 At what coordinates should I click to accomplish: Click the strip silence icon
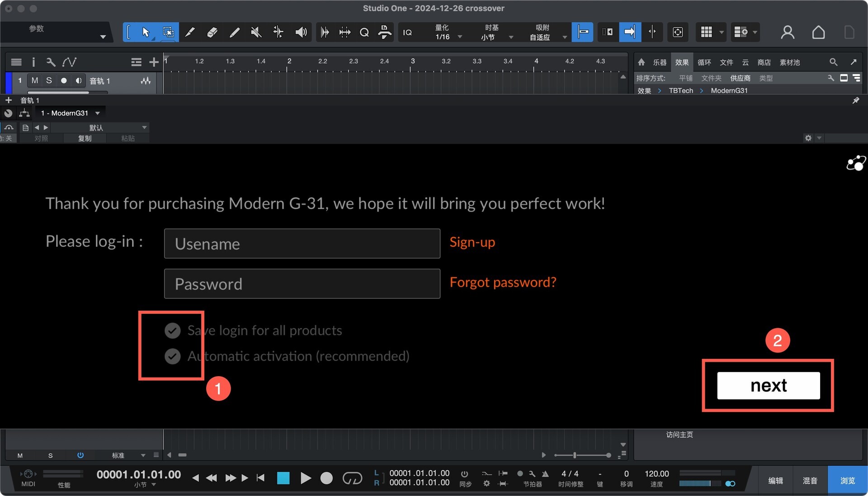pyautogui.click(x=344, y=32)
